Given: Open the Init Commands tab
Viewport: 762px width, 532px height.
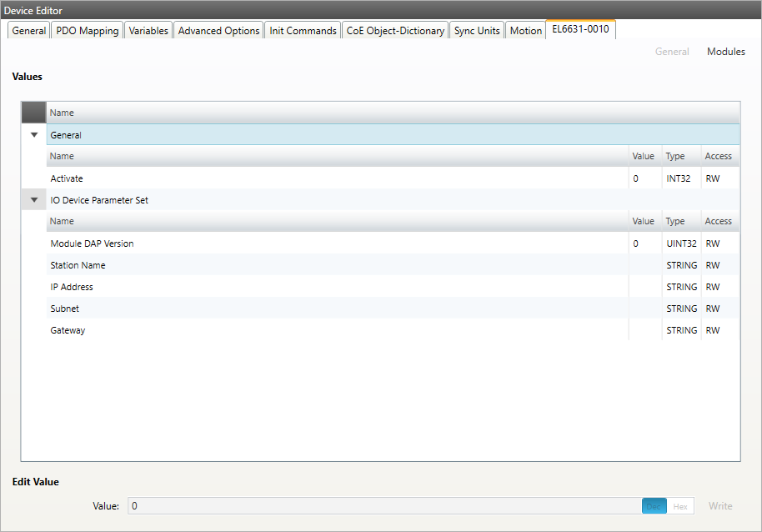Looking at the screenshot, I should (303, 31).
